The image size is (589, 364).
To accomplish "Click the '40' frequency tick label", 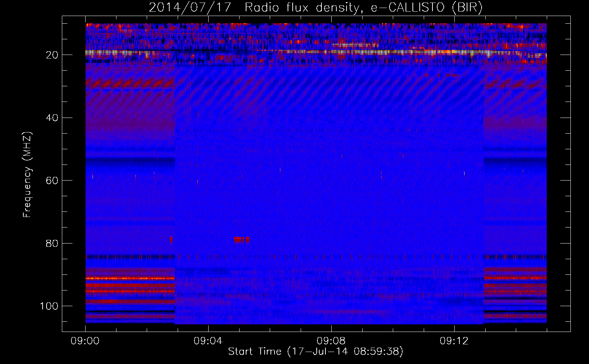I will pos(52,118).
